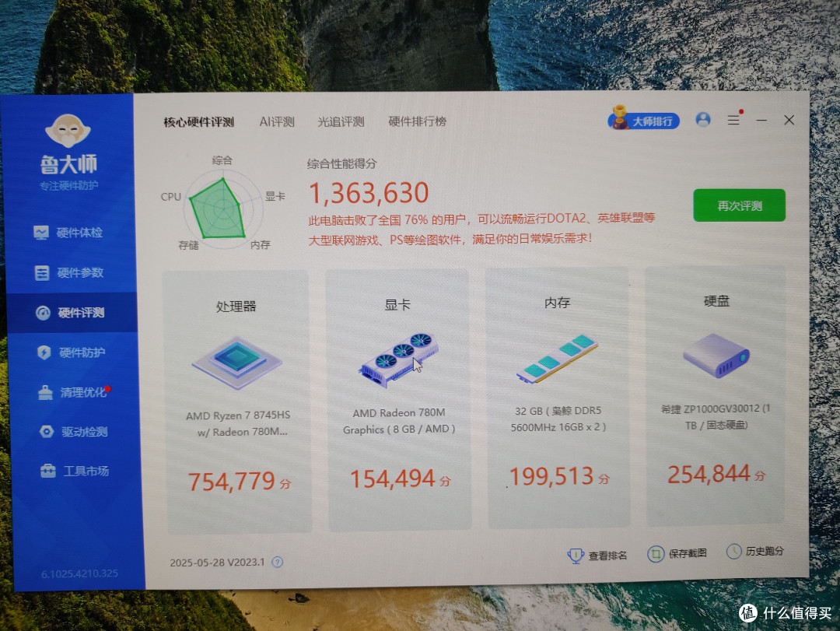Click the 32 GB DDR5 memory description
840x631 pixels.
558,419
